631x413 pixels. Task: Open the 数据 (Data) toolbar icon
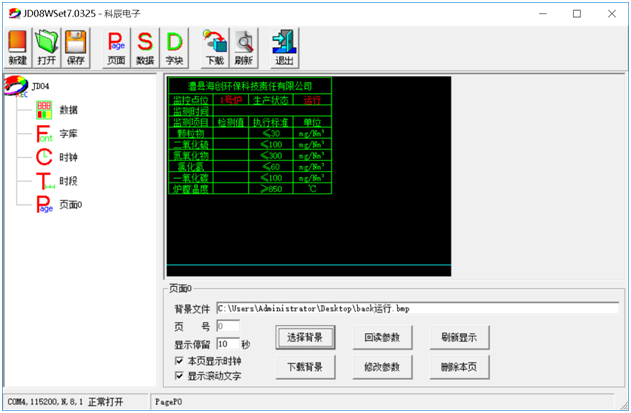pyautogui.click(x=145, y=46)
